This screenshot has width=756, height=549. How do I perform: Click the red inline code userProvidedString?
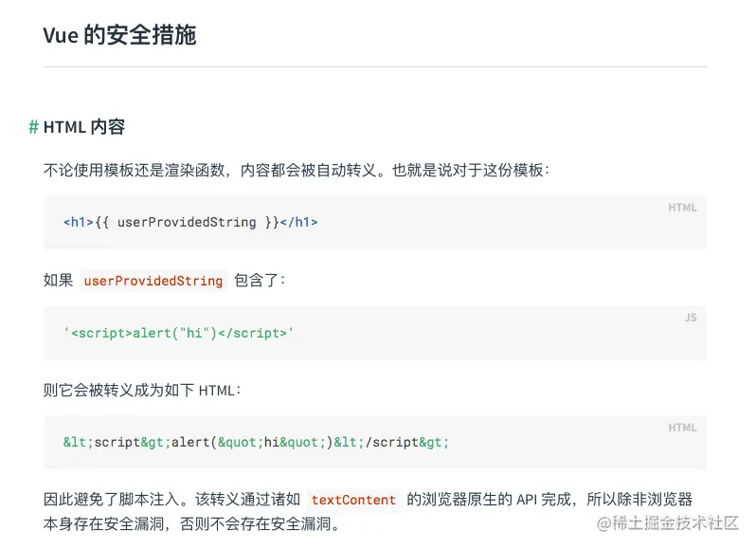pyautogui.click(x=153, y=281)
